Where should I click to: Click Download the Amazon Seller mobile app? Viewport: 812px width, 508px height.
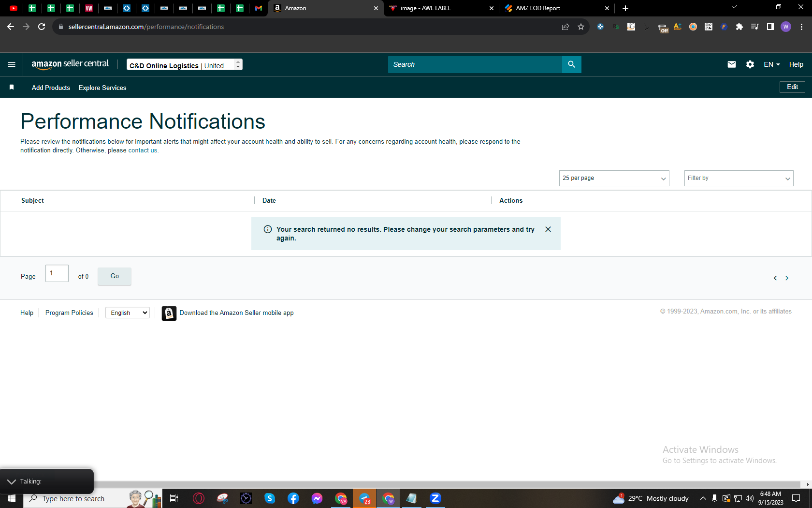coord(236,313)
